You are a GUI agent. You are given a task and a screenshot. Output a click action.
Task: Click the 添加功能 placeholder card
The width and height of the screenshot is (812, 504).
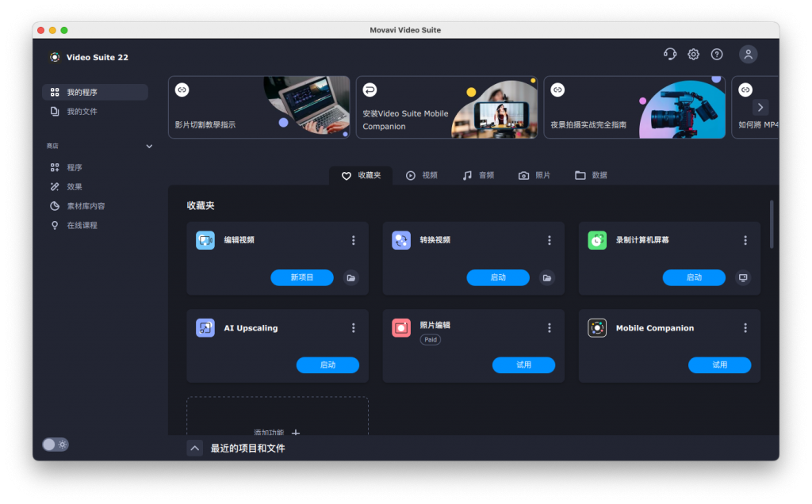click(278, 416)
